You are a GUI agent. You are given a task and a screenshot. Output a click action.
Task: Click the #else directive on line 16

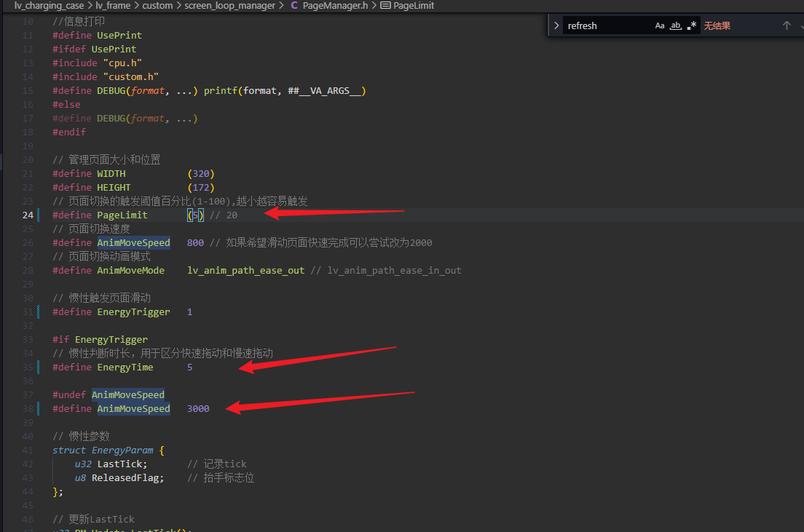(66, 105)
